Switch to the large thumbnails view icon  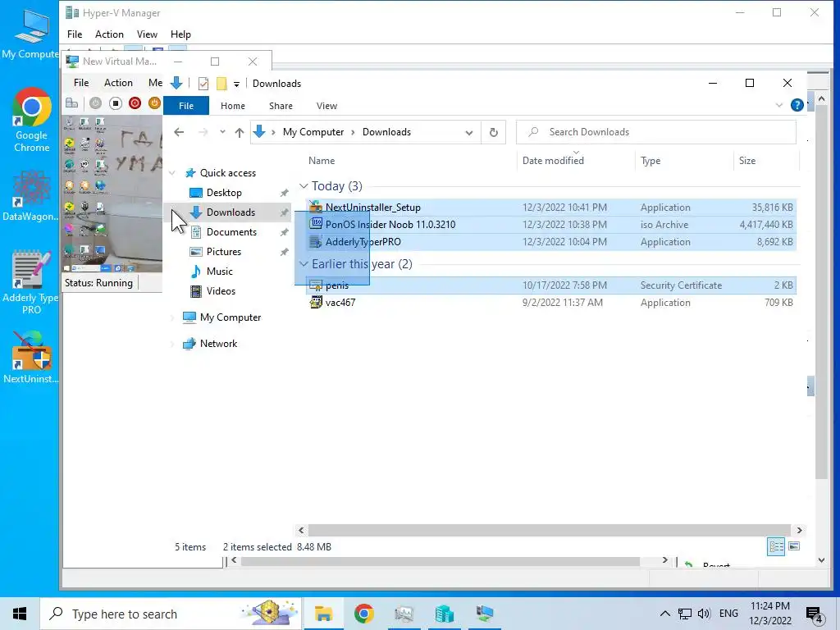794,546
